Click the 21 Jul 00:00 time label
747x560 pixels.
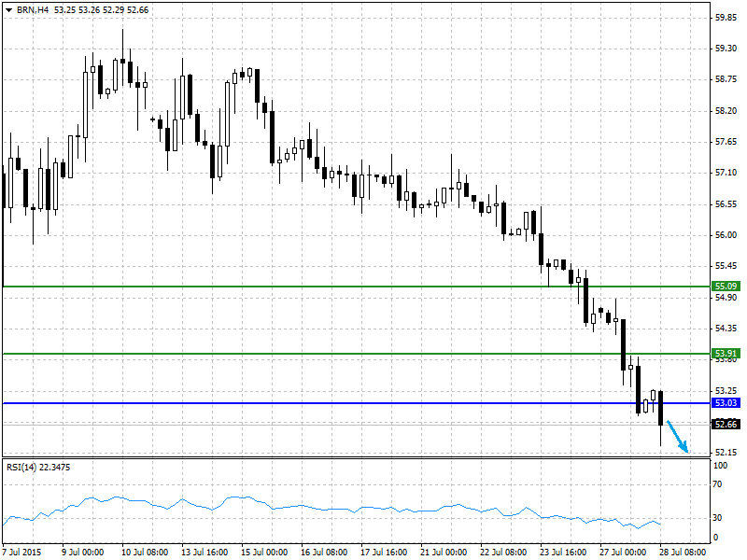click(444, 553)
